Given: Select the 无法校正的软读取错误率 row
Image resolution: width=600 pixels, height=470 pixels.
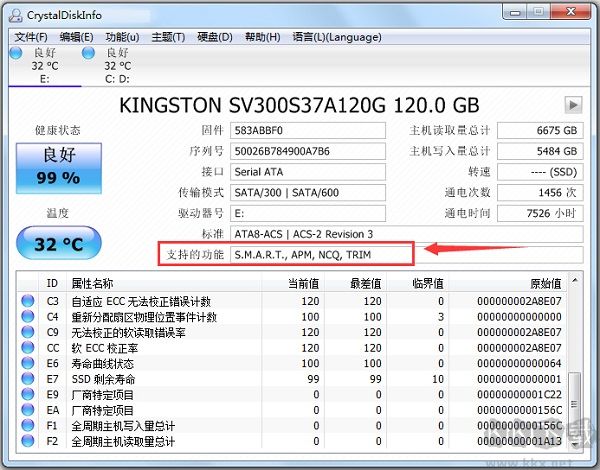Looking at the screenshot, I should [292, 332].
